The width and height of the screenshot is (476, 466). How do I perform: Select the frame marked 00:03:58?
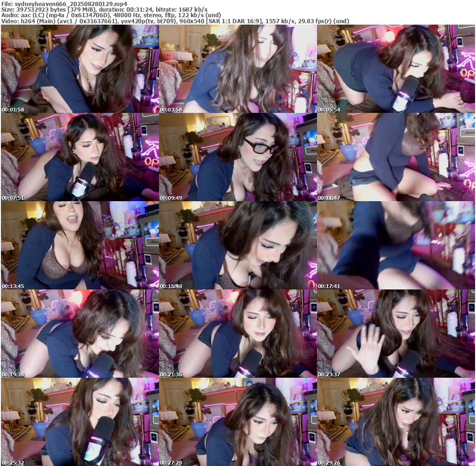click(x=238, y=69)
